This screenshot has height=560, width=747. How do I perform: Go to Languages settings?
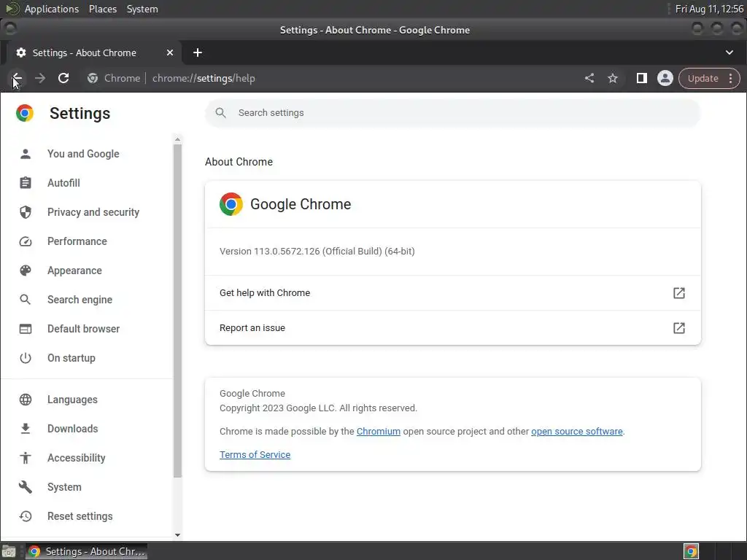(72, 400)
